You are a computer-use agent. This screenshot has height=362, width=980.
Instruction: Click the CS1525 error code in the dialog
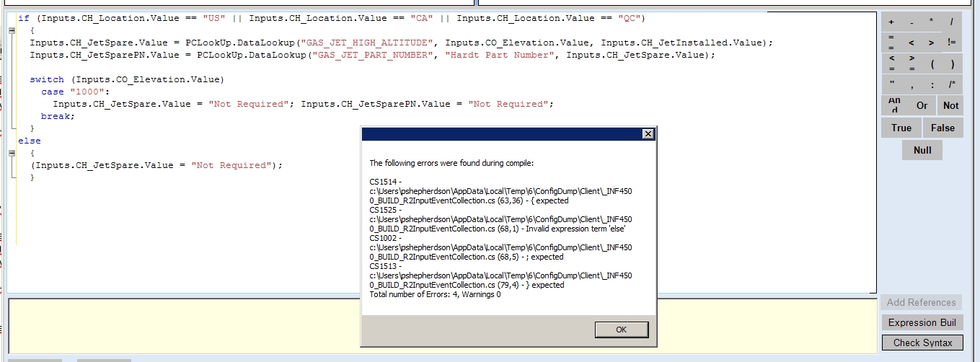(384, 210)
